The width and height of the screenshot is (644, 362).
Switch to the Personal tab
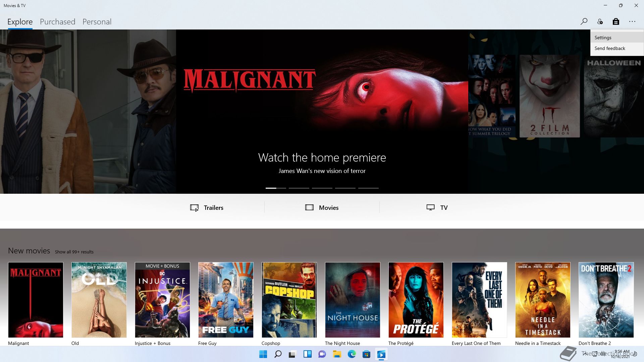click(97, 22)
